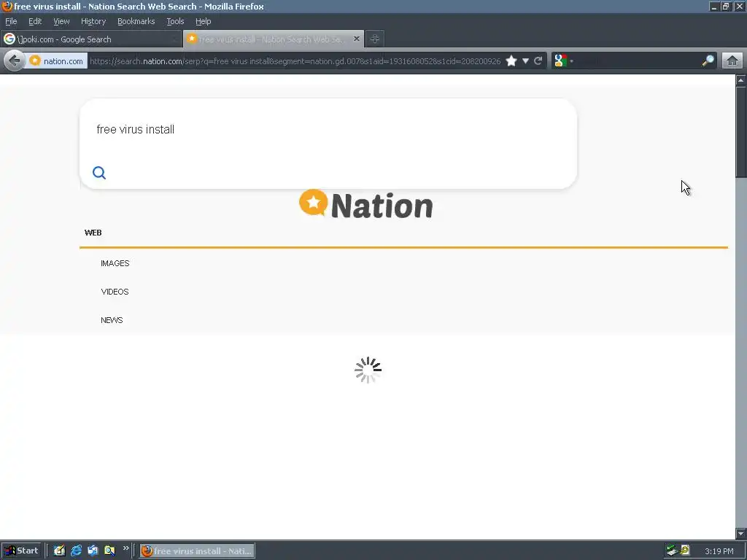Click the second system tray icon
The image size is (747, 560).
[x=685, y=551]
